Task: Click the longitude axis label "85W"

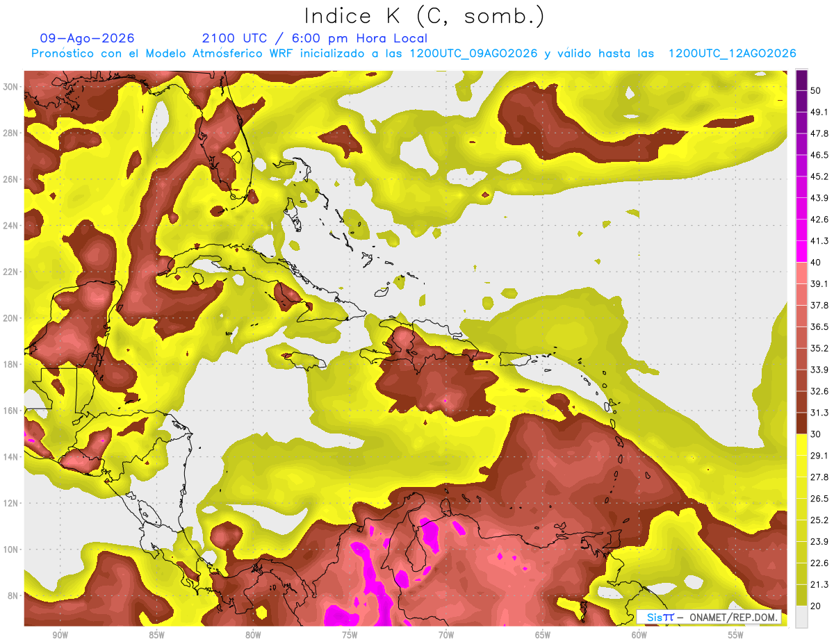Action: (156, 635)
